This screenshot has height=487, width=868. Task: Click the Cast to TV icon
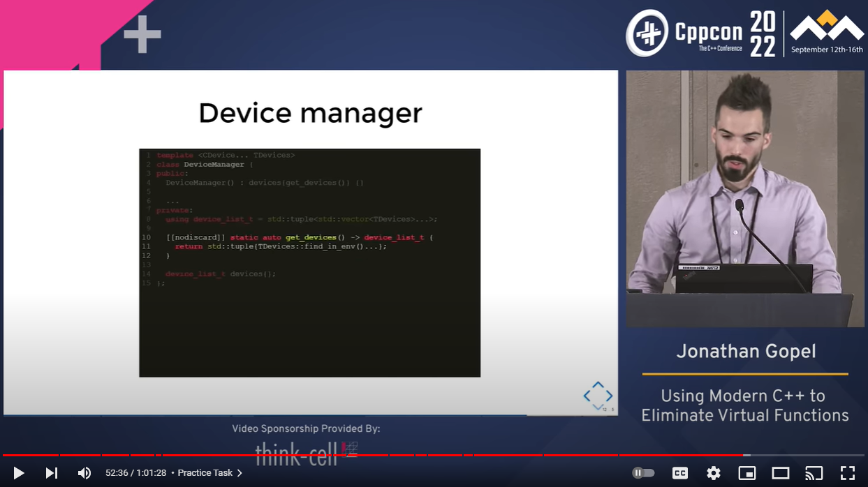point(814,473)
